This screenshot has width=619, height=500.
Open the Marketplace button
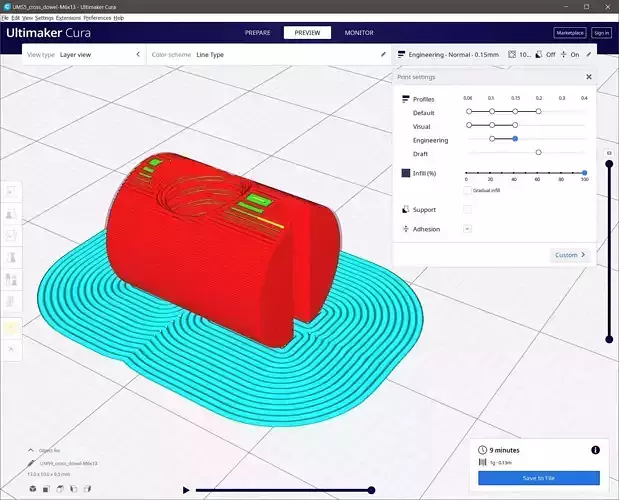[x=570, y=33]
